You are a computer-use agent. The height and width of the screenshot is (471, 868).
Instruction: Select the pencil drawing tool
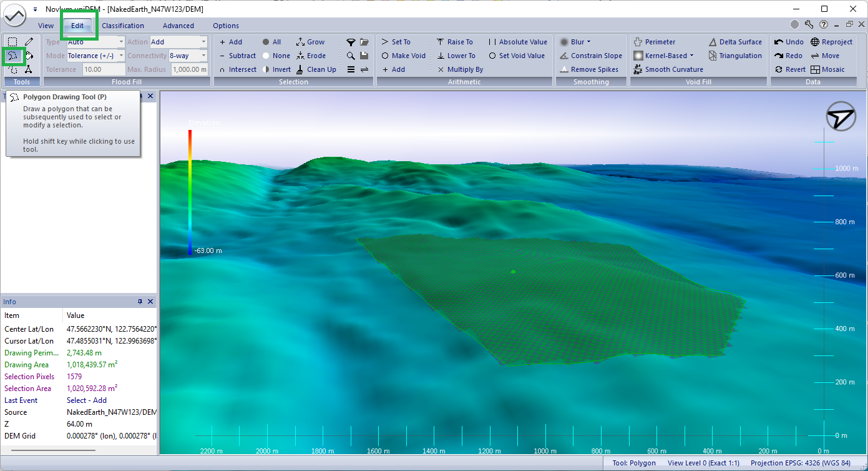tap(28, 42)
